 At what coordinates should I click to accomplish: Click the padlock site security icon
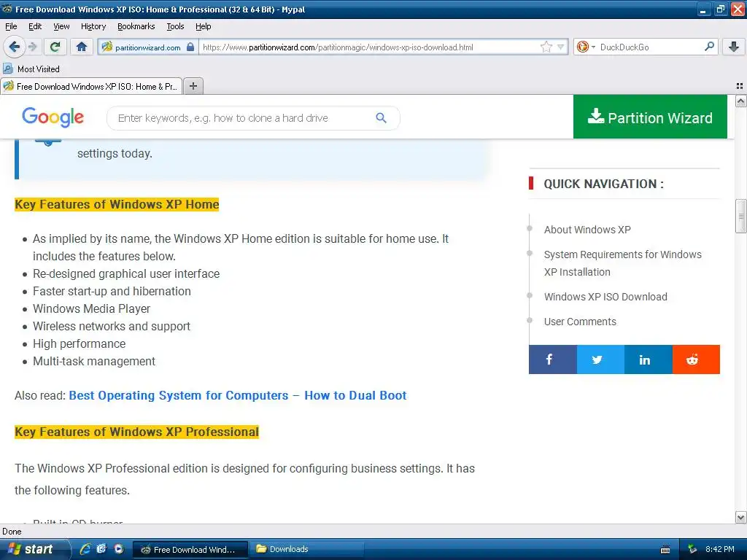tap(190, 47)
